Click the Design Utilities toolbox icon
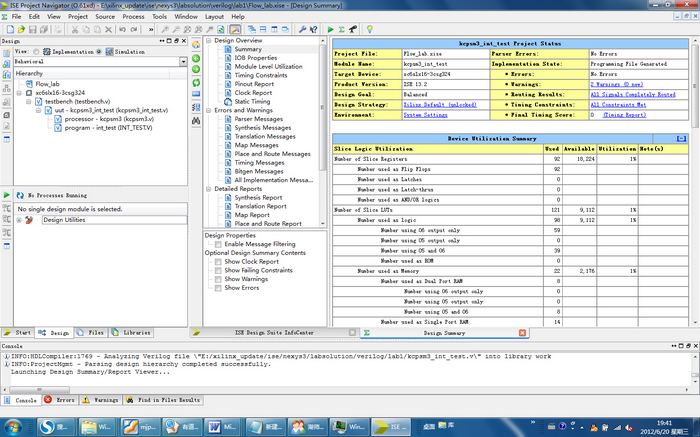The width and height of the screenshot is (700, 437). (x=29, y=220)
